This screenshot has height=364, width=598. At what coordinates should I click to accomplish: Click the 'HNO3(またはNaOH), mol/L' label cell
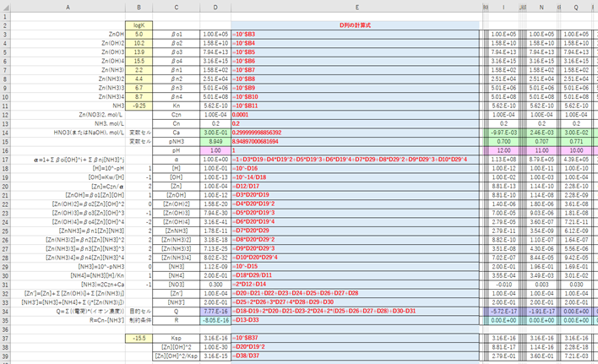click(68, 133)
